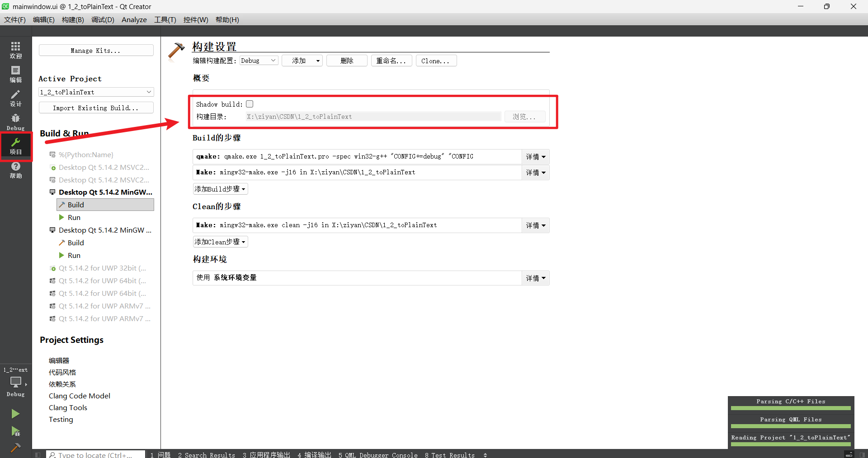Build project with hammer icon

pos(15,448)
